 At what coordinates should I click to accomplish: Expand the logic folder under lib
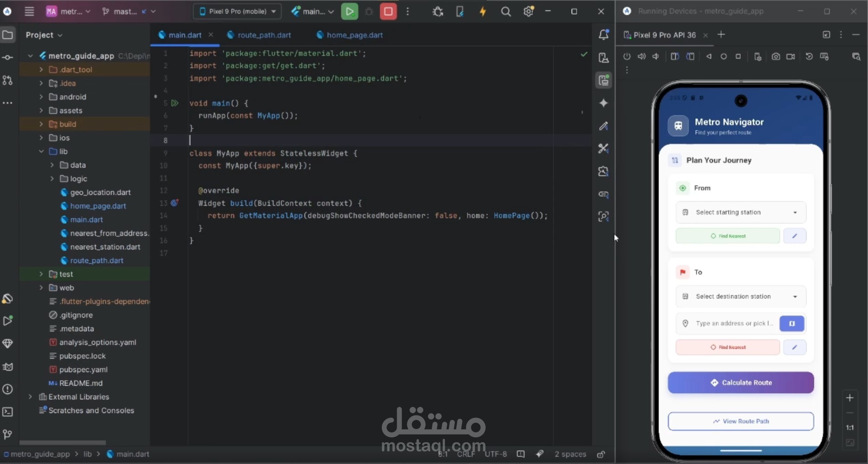click(52, 179)
